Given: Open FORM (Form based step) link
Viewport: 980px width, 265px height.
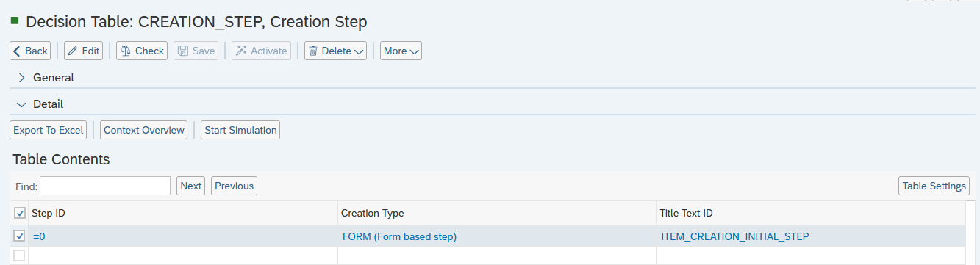Looking at the screenshot, I should pyautogui.click(x=399, y=236).
